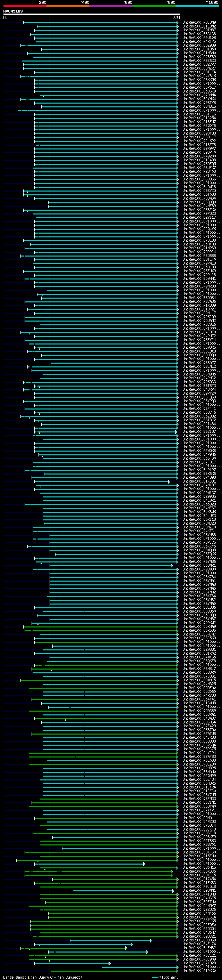Select label UniRef100_Q56FG0

(x=199, y=458)
